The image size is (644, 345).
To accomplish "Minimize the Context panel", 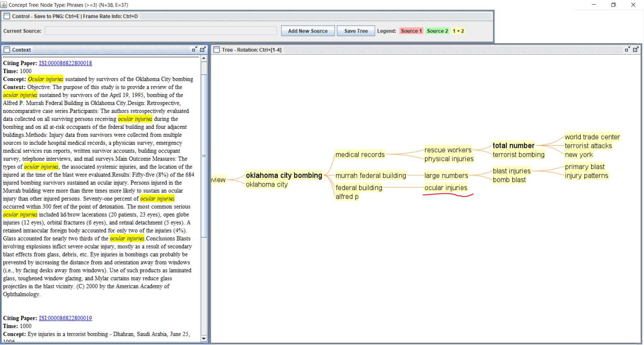I will [x=195, y=49].
